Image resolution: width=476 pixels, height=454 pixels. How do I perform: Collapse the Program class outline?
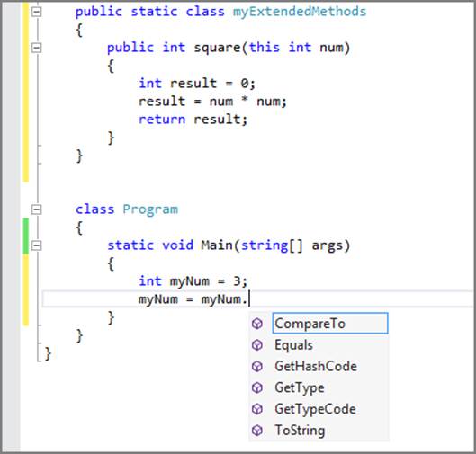tap(36, 209)
